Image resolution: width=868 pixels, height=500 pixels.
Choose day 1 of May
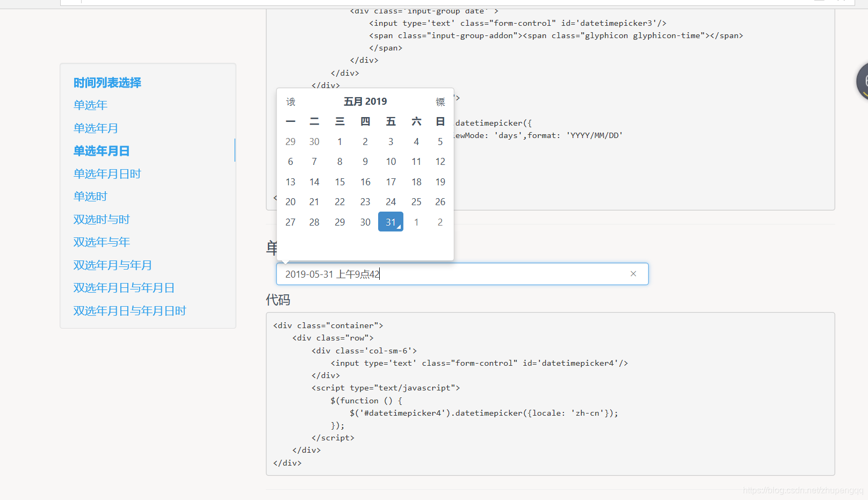tap(340, 142)
